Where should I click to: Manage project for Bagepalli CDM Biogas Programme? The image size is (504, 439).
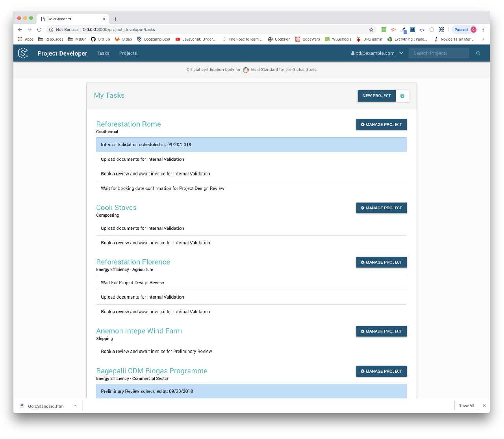[x=381, y=371]
